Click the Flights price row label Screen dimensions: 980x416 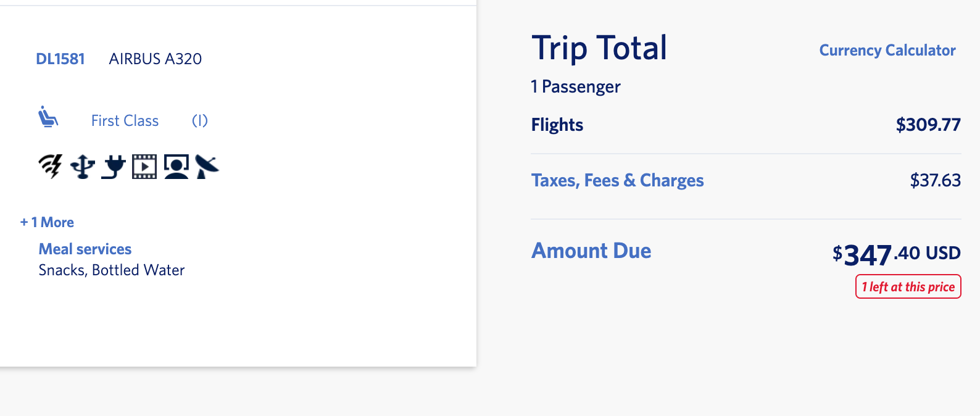coord(557,125)
